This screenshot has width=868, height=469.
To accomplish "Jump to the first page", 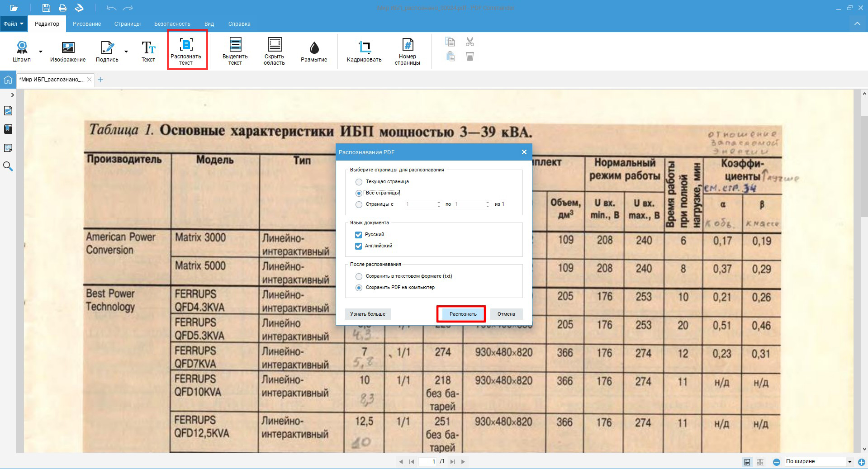I will tap(412, 462).
